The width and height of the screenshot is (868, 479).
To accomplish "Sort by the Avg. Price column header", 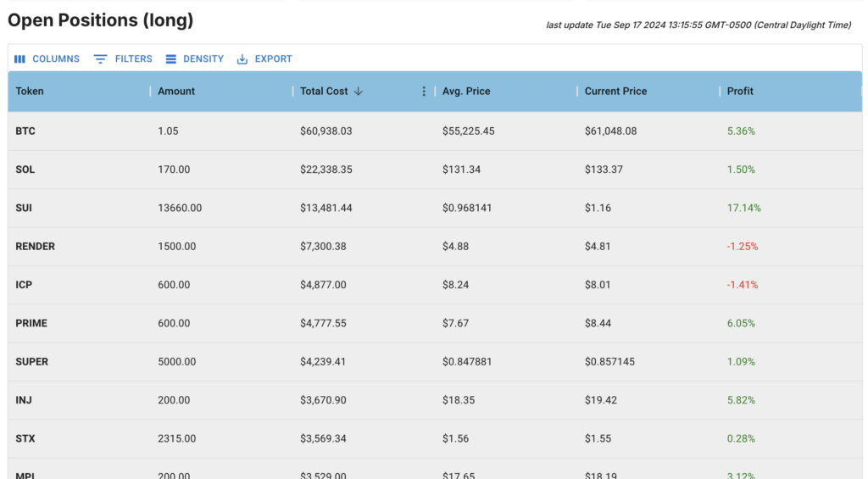I will [x=466, y=92].
